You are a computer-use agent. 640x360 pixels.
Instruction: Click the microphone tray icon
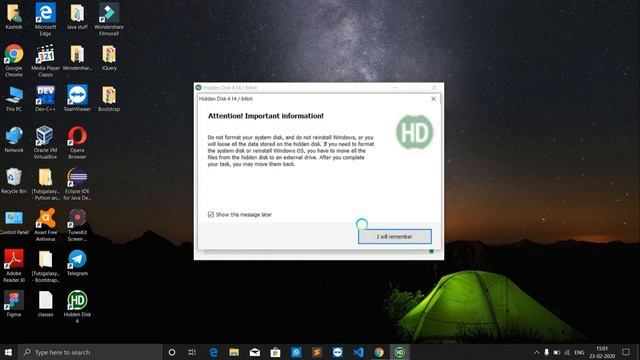(x=546, y=352)
